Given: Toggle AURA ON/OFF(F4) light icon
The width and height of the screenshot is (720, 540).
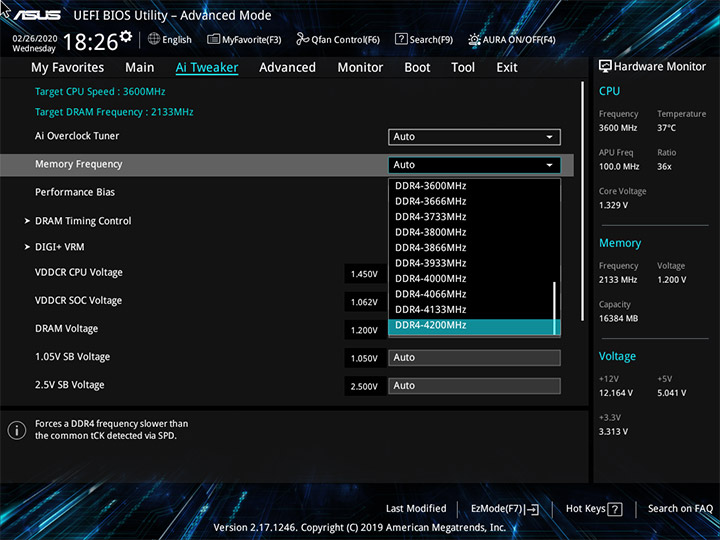Looking at the screenshot, I should [474, 39].
